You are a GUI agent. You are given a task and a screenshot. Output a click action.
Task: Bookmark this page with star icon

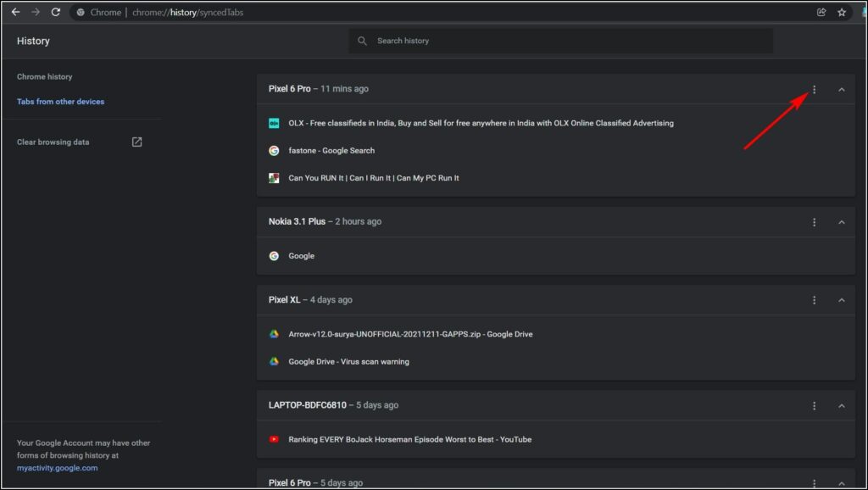click(842, 12)
